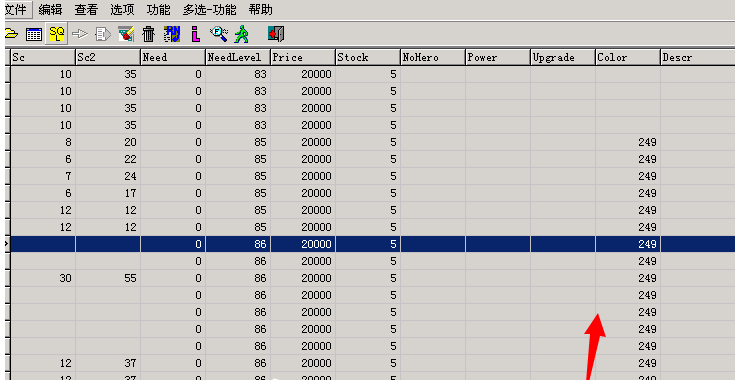Click the eraser clear-table icon

coord(126,34)
